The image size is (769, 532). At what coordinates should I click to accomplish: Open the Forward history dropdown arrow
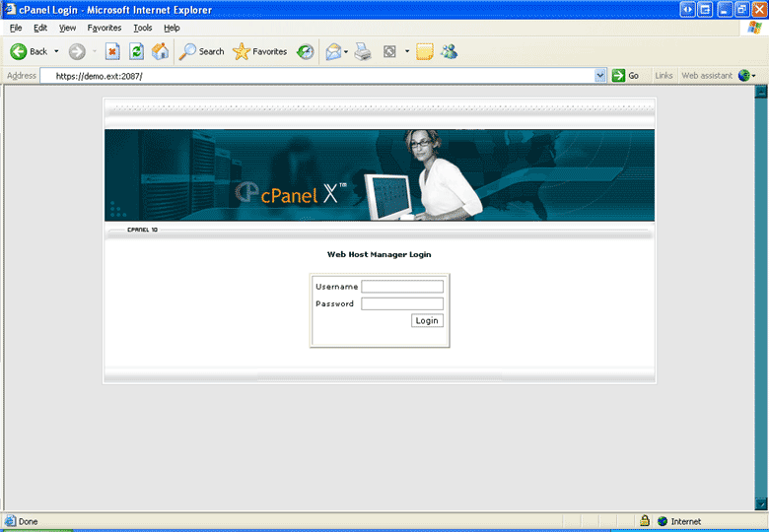click(x=95, y=51)
